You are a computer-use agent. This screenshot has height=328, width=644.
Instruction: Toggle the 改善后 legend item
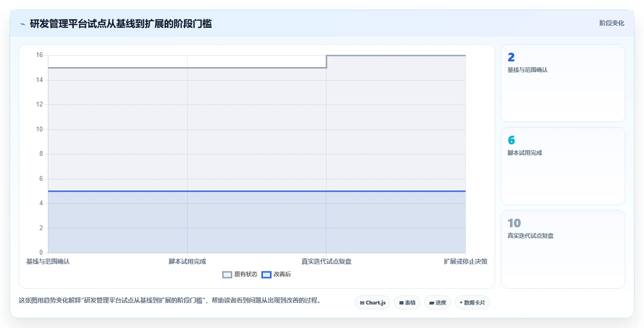[x=276, y=274]
